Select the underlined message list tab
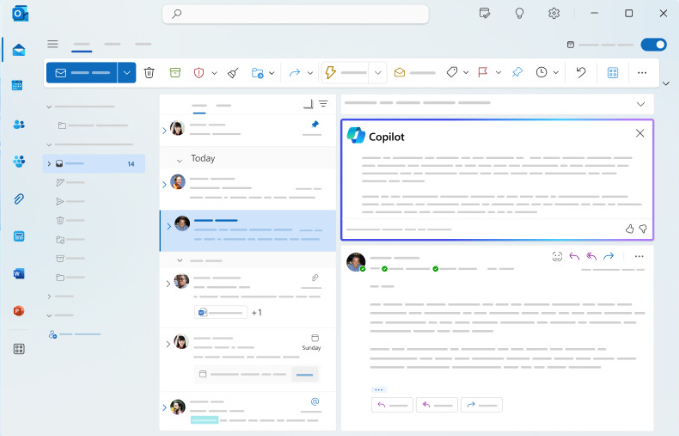This screenshot has height=436, width=679. point(199,107)
